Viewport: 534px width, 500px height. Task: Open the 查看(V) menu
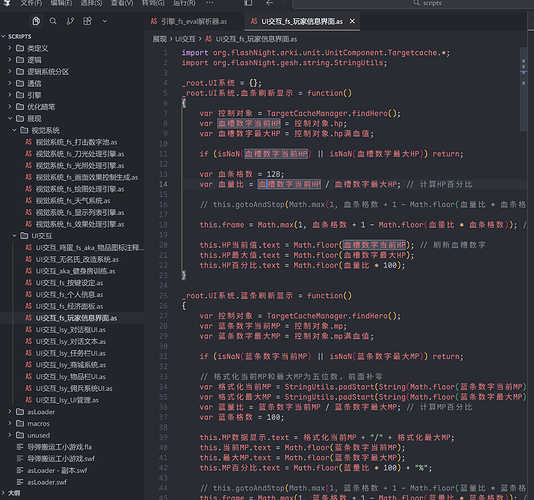122,3
